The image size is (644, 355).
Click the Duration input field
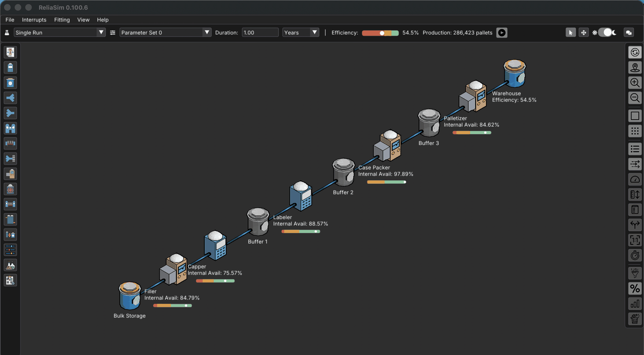[260, 33]
